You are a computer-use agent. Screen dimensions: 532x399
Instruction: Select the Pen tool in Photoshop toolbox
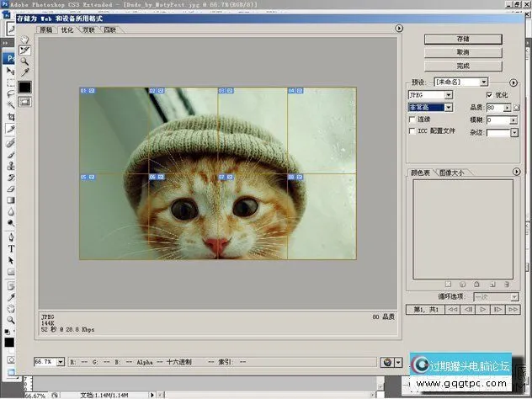coord(10,237)
